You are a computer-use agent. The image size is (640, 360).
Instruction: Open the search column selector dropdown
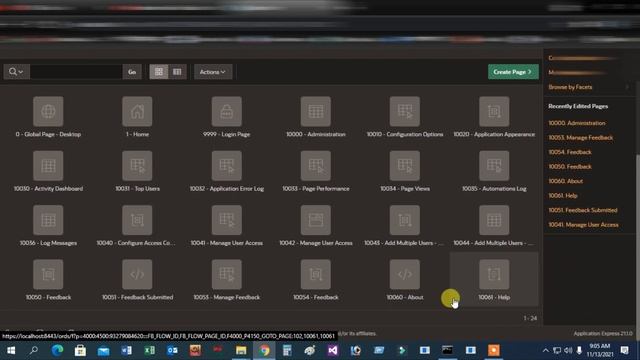(x=16, y=72)
